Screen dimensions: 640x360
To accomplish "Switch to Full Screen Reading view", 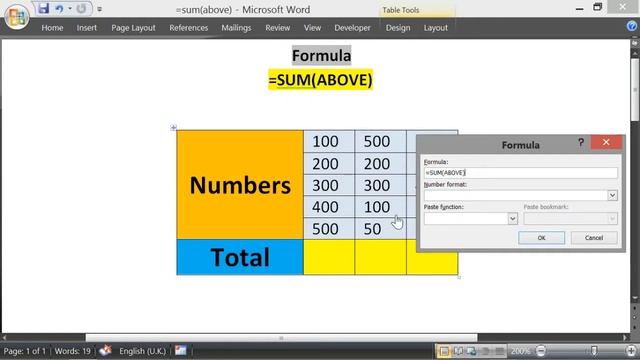I will click(x=458, y=351).
